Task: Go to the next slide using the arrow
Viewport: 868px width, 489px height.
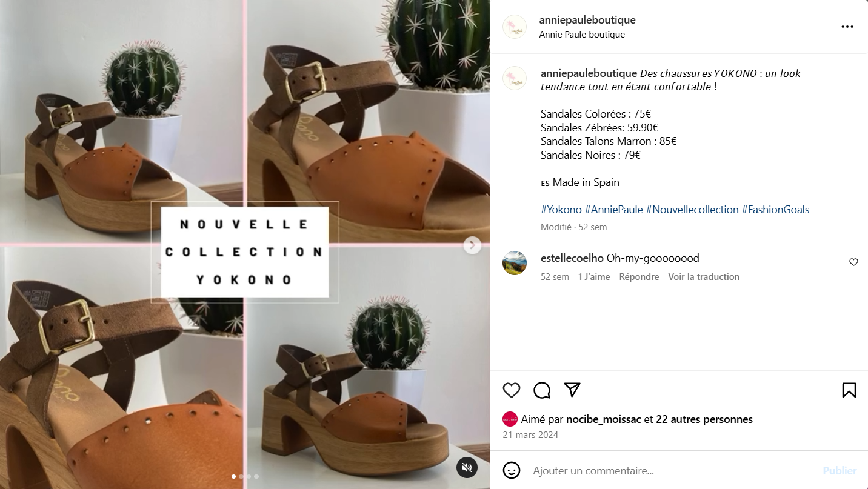Action: [x=472, y=245]
